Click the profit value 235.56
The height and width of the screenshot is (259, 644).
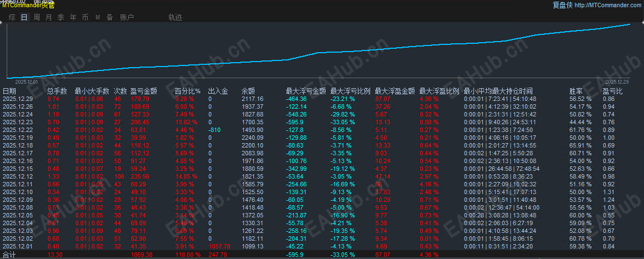pos(140,176)
